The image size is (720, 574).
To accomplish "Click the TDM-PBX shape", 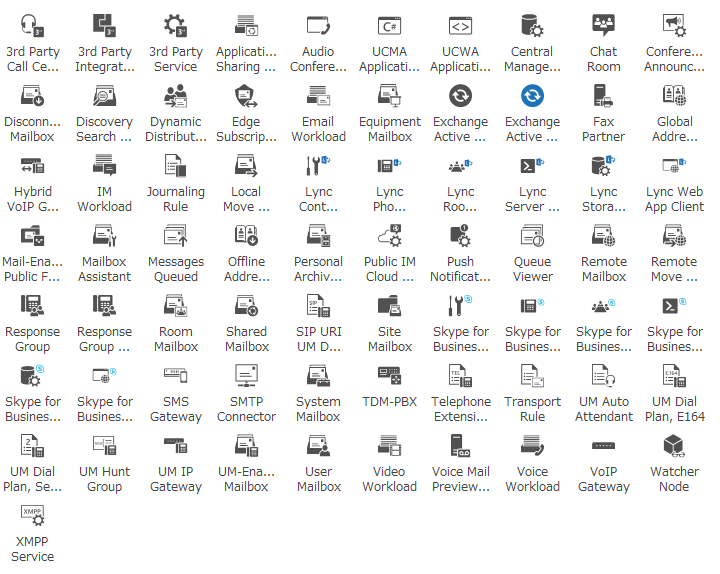I will [x=389, y=376].
